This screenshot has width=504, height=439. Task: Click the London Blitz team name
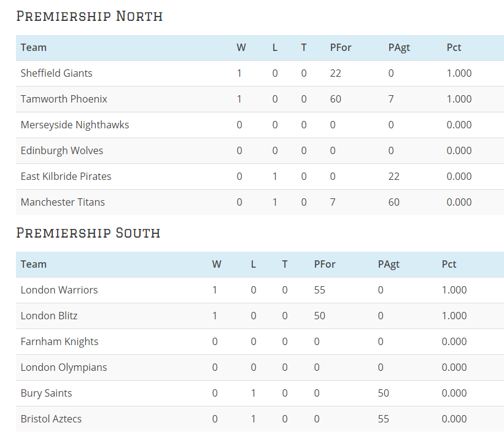pyautogui.click(x=49, y=316)
